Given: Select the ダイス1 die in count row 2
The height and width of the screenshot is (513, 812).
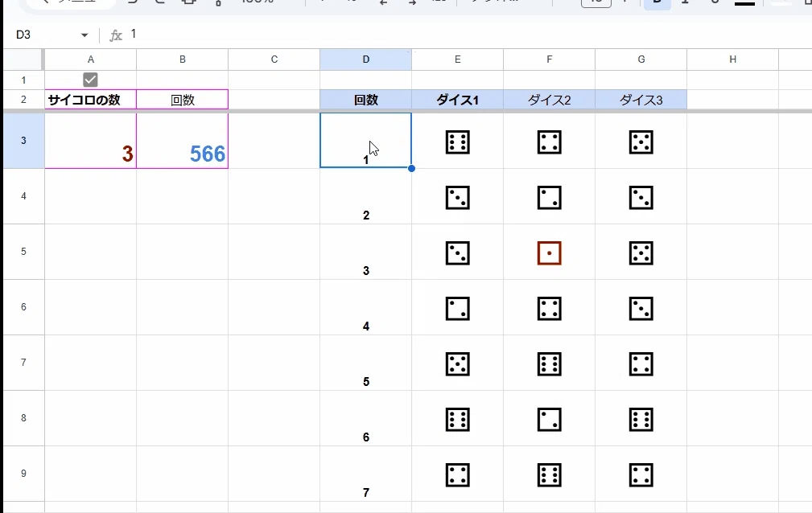Looking at the screenshot, I should tap(458, 198).
